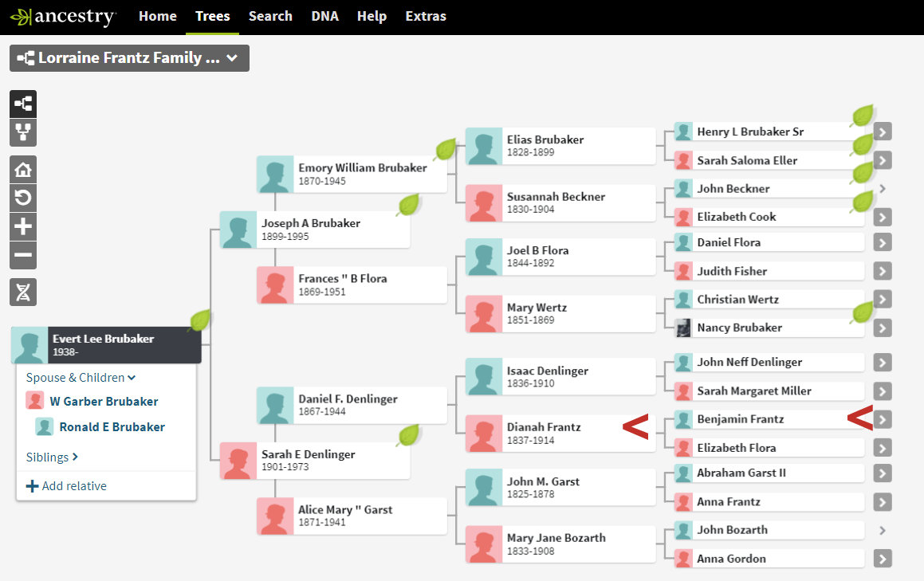Expand the Spouse & Children section
Viewport: 924px width, 581px height.
pyautogui.click(x=81, y=378)
